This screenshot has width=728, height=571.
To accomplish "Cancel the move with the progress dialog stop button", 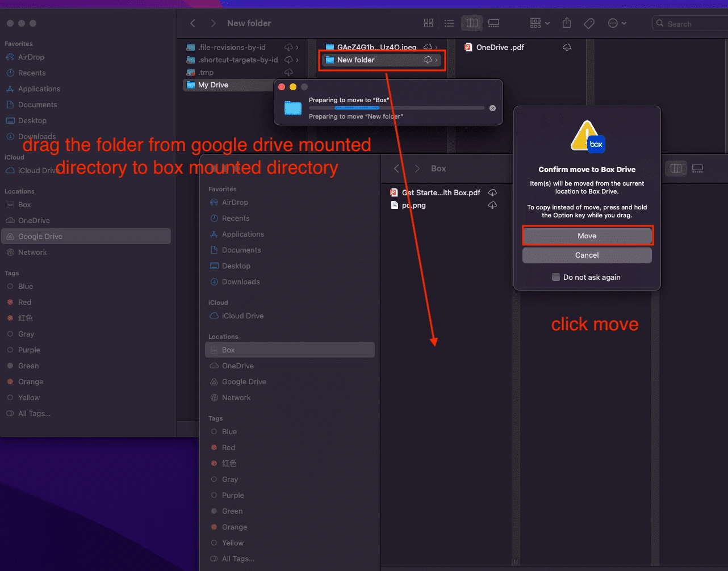I will pos(492,108).
